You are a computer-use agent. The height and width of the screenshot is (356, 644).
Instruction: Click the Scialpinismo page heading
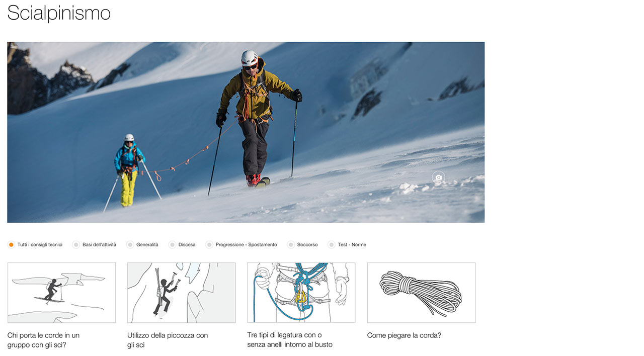[x=59, y=13]
